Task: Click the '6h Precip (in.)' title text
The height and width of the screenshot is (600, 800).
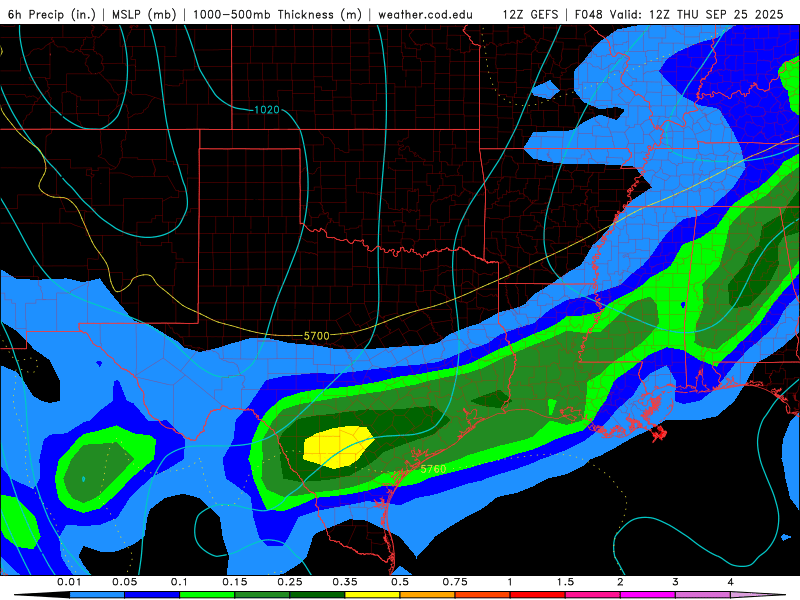Action: point(52,14)
